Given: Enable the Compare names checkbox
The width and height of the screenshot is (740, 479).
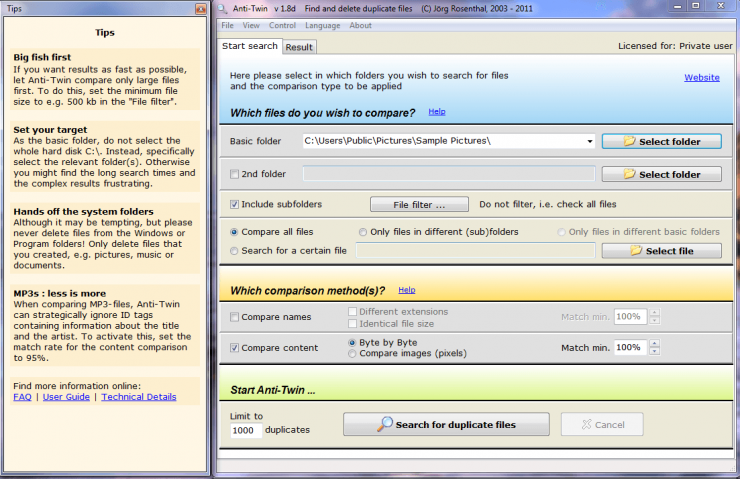Looking at the screenshot, I should coord(235,317).
